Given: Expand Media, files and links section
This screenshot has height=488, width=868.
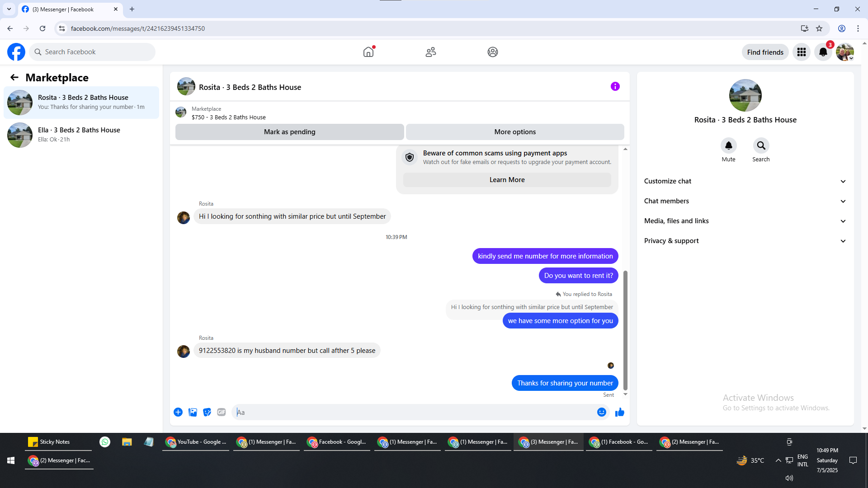Looking at the screenshot, I should pyautogui.click(x=745, y=221).
